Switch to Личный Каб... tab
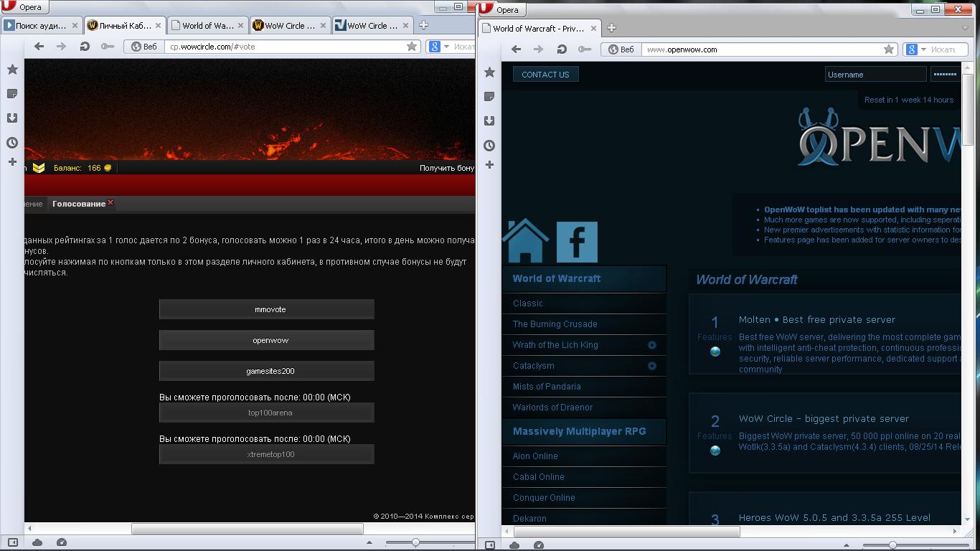This screenshot has height=551, width=980. point(124,25)
